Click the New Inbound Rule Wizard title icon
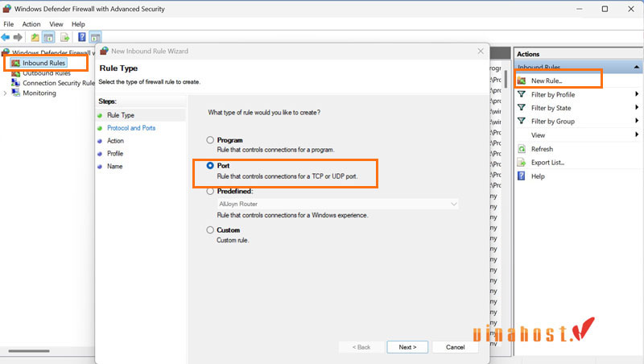The image size is (644, 364). (105, 51)
